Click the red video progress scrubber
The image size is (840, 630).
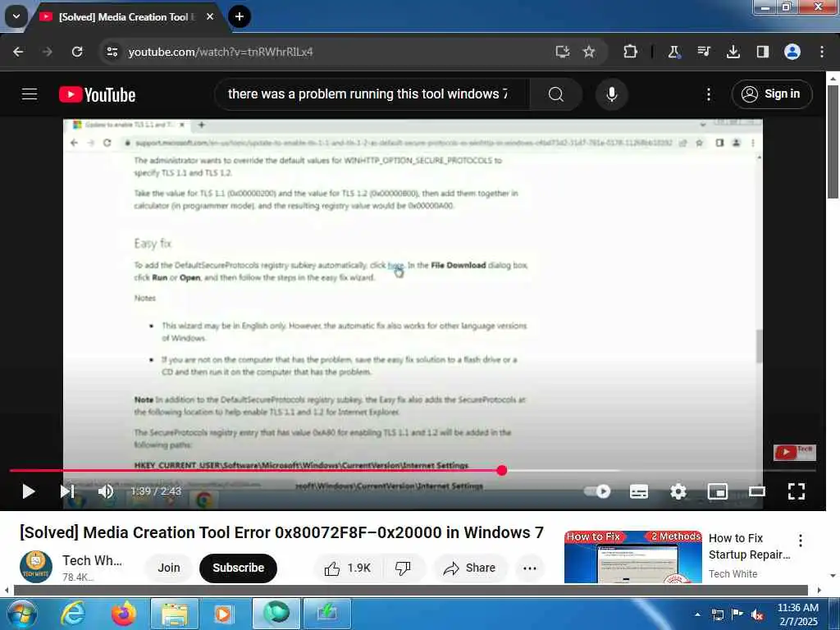click(501, 470)
